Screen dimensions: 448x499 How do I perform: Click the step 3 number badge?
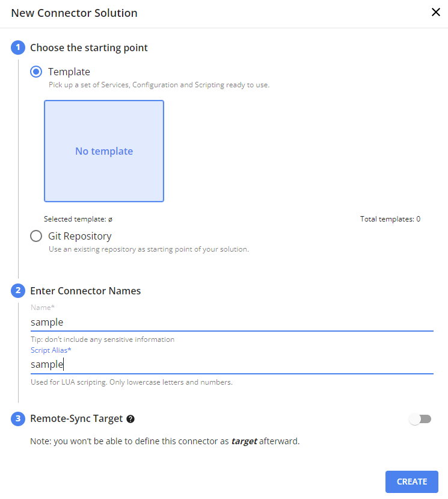point(18,419)
